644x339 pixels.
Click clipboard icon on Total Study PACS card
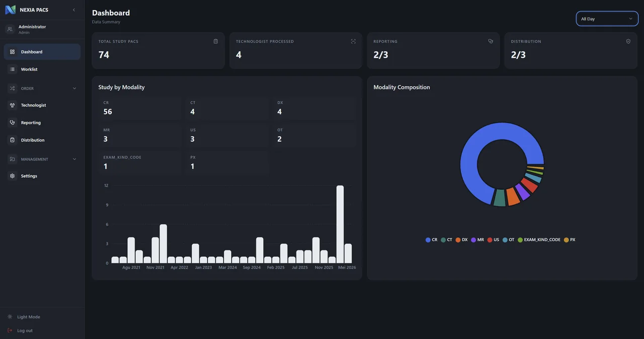216,41
